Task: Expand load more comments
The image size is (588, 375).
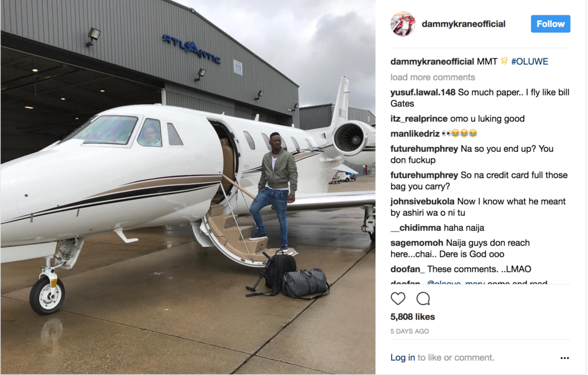Action: [x=432, y=78]
